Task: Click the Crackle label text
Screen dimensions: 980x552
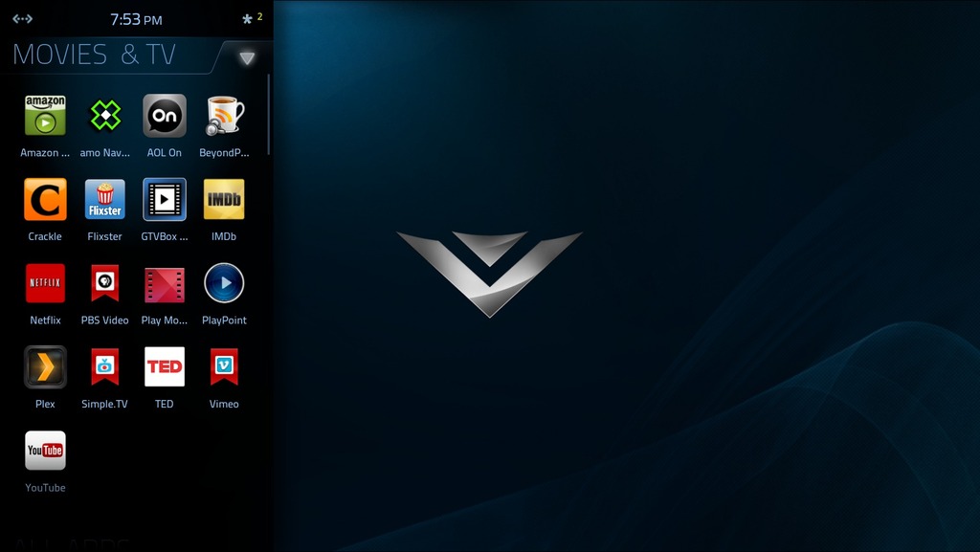Action: point(45,236)
